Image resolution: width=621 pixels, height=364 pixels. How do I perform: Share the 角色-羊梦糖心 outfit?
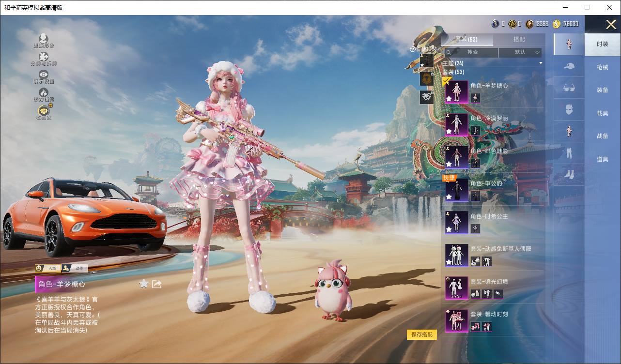156,284
